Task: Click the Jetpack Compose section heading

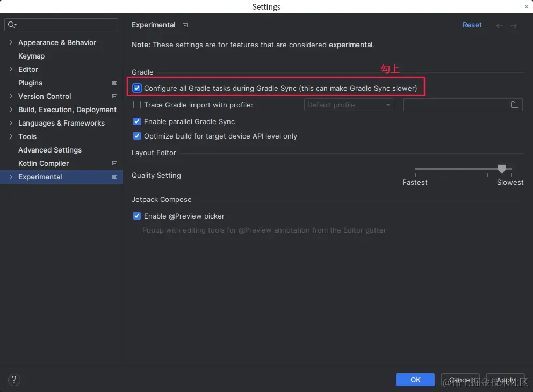Action: [x=162, y=199]
